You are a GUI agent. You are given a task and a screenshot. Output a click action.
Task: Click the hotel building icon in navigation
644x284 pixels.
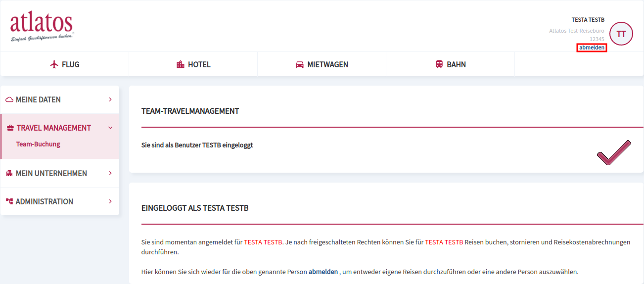click(181, 64)
